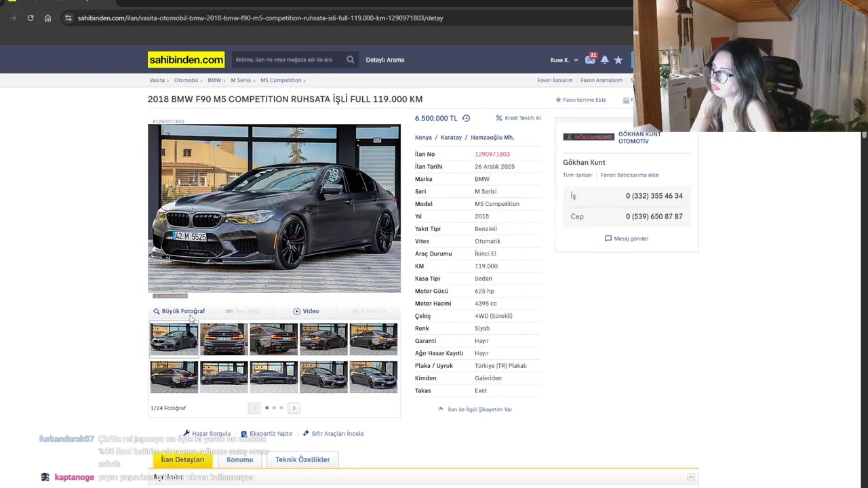This screenshot has height=488, width=868.
Task: Click the Kredi Teklifi Al percent icon
Action: [x=499, y=118]
